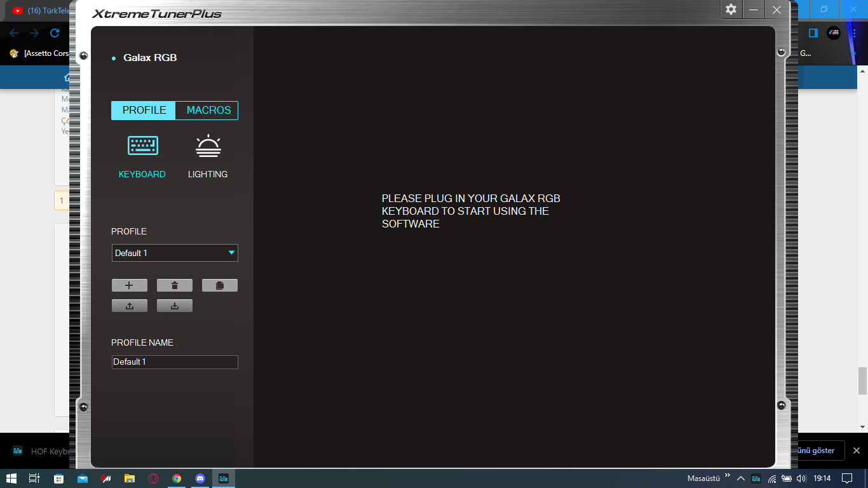
Task: Click the keyboard app tray icon
Action: pyautogui.click(x=756, y=478)
